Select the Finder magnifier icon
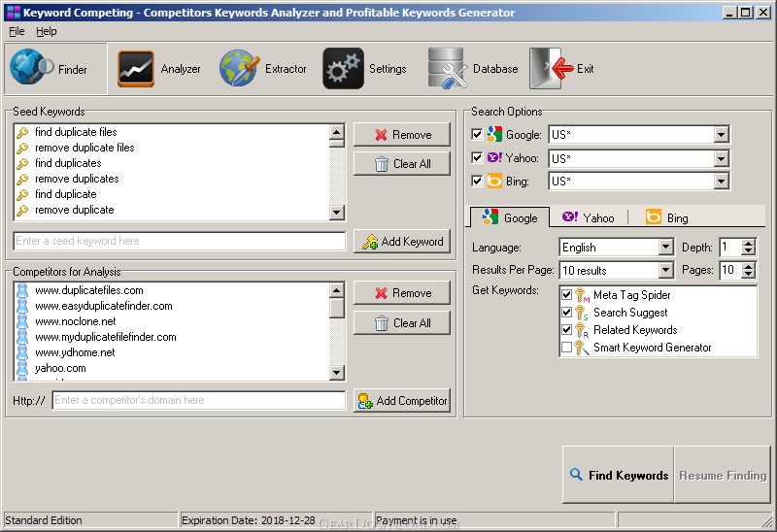Screen dimensions: 777x532 click(x=32, y=69)
